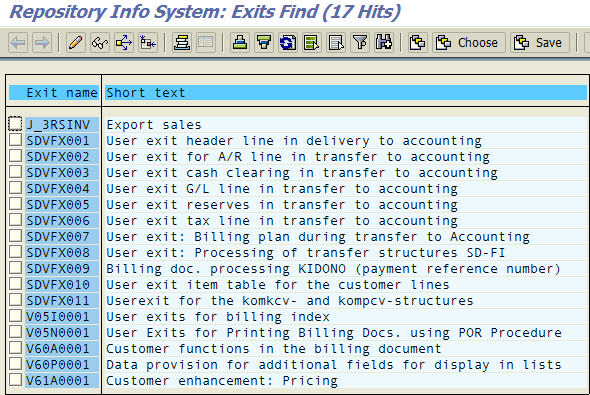Tick the checkbox for SDVFX003
Screen dimensions: 590x395
[15, 172]
